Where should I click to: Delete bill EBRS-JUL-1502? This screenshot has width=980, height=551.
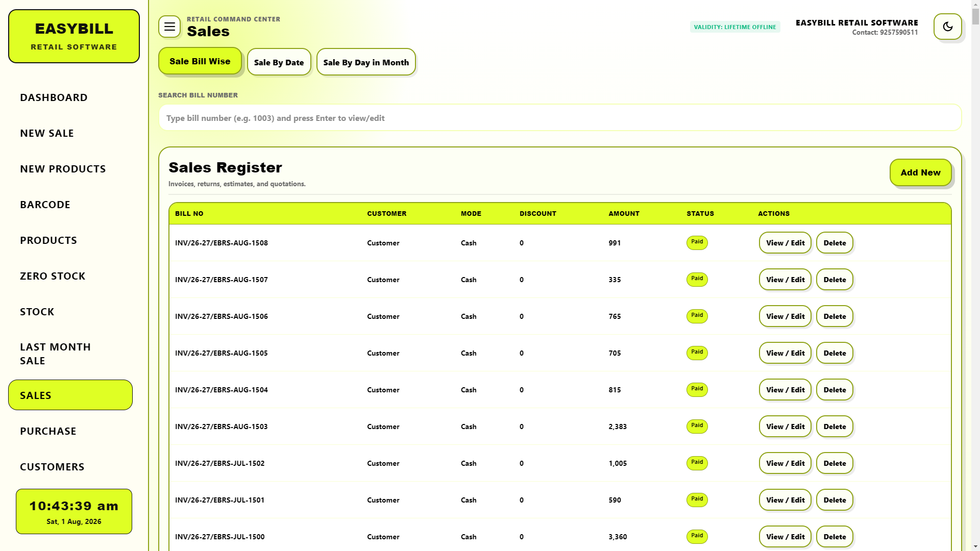pos(835,463)
